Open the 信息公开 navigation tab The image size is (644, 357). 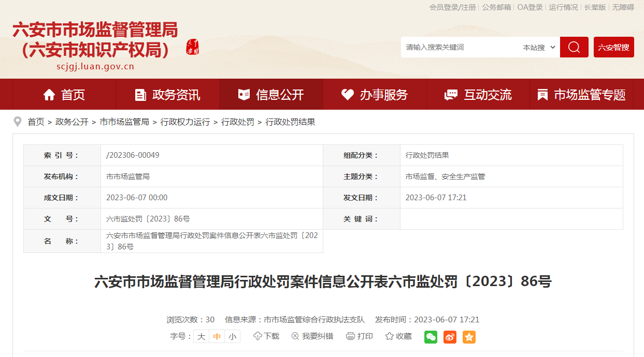pyautogui.click(x=271, y=95)
